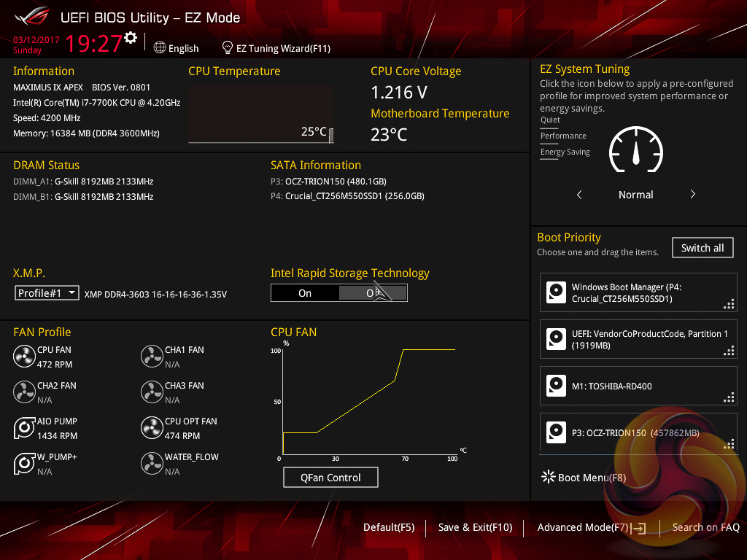This screenshot has width=747, height=560.
Task: Click the CPU FAN 472 RPM reading
Action: pyautogui.click(x=55, y=365)
